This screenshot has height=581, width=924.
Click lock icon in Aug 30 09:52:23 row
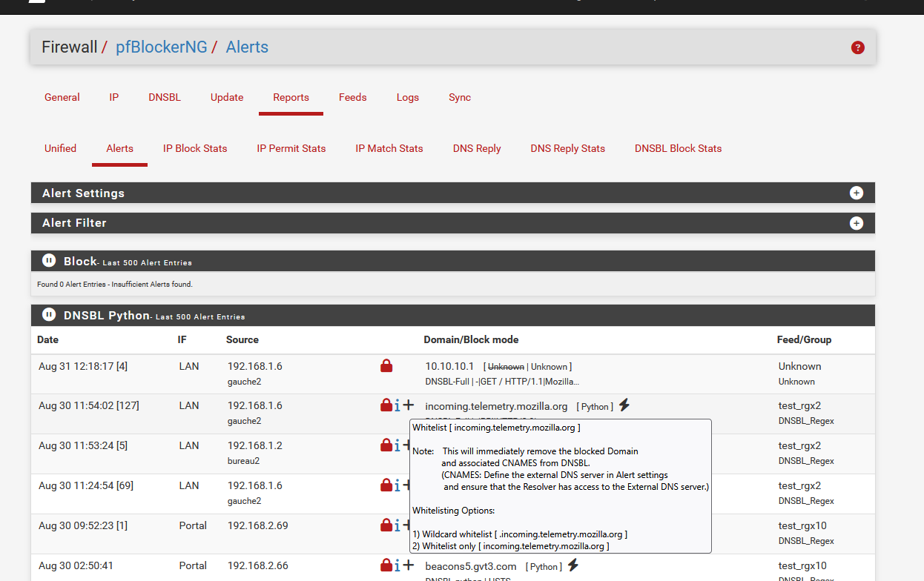(386, 525)
